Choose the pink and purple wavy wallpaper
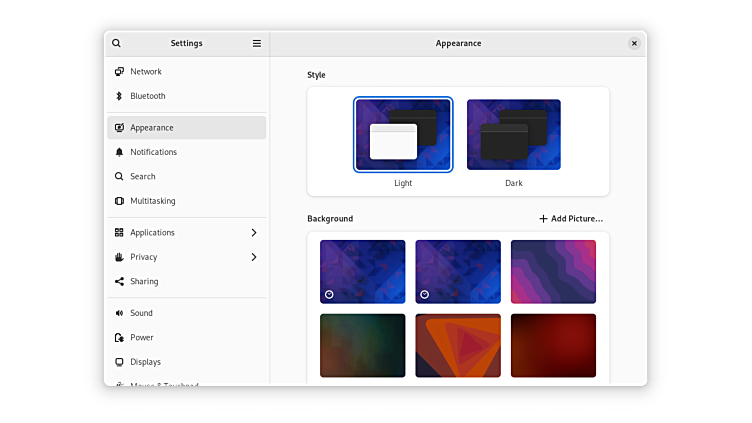Viewport: 752px width, 423px height. pos(553,271)
